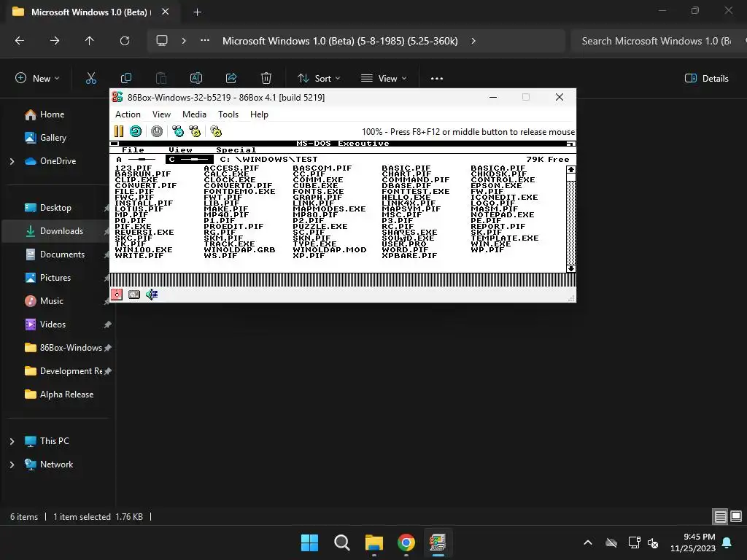Expand This PC in navigation pane
Screen dimensions: 747x560
(x=12, y=441)
